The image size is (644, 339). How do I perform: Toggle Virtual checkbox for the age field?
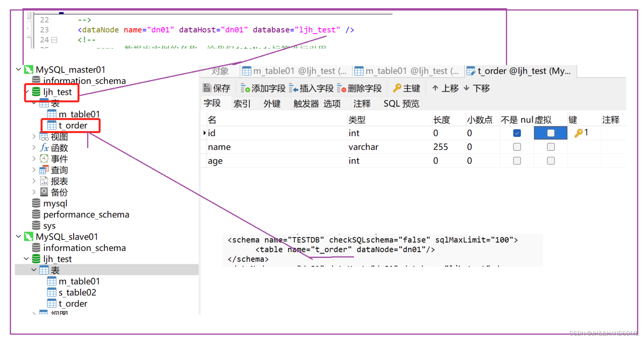pyautogui.click(x=551, y=161)
